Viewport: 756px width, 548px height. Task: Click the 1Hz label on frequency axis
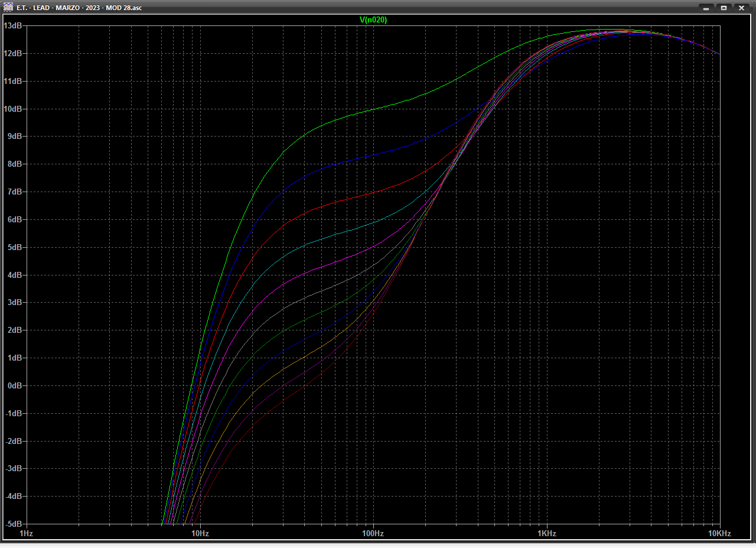(27, 533)
